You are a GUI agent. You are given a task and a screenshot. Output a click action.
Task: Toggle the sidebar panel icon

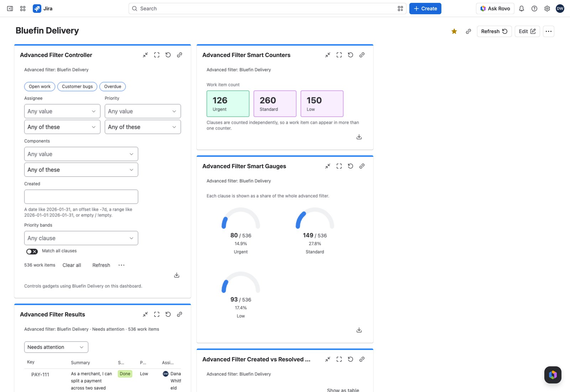(10, 9)
